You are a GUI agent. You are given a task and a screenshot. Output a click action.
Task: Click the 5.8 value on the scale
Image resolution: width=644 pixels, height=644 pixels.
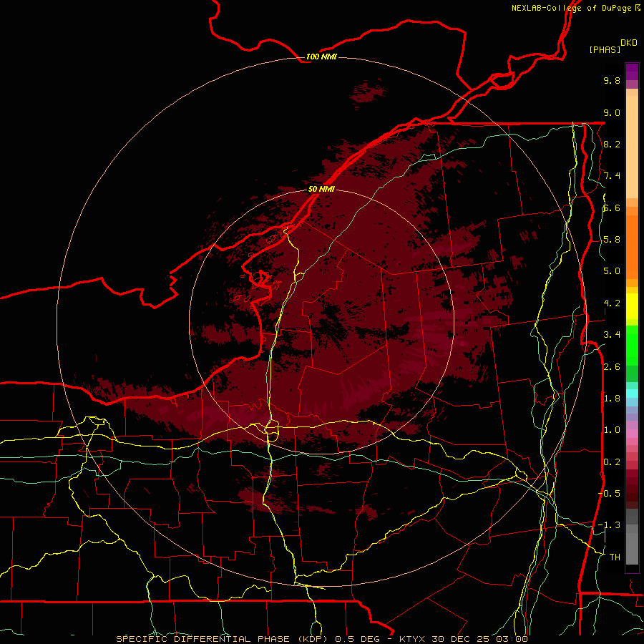click(612, 240)
